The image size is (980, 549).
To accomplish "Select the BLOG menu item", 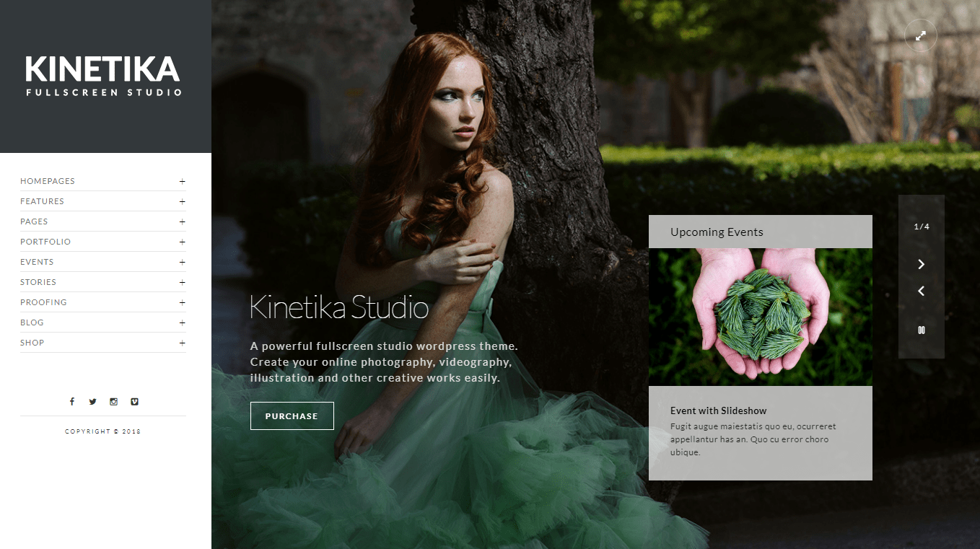I will pos(32,322).
